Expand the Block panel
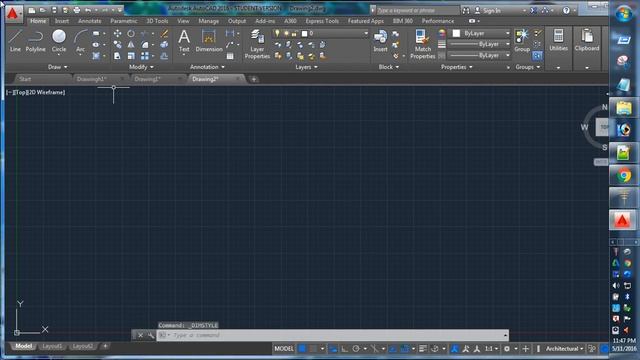This screenshot has width=640, height=360. pyautogui.click(x=389, y=67)
